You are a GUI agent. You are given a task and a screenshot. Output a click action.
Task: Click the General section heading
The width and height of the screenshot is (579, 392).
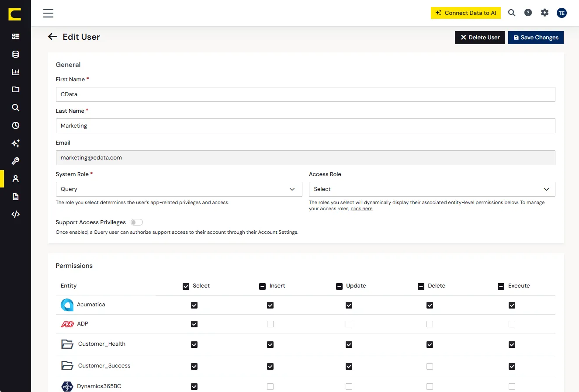point(68,65)
